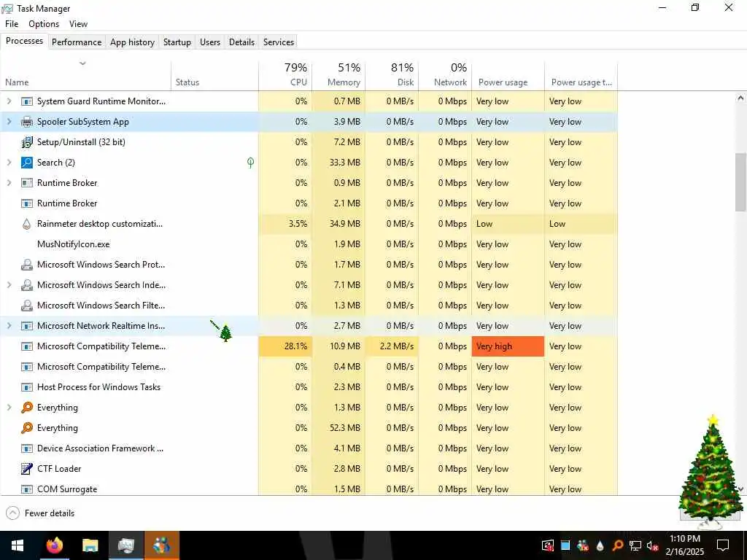Click the Rainmeter droplet process icon
747x560 pixels.
pyautogui.click(x=27, y=224)
